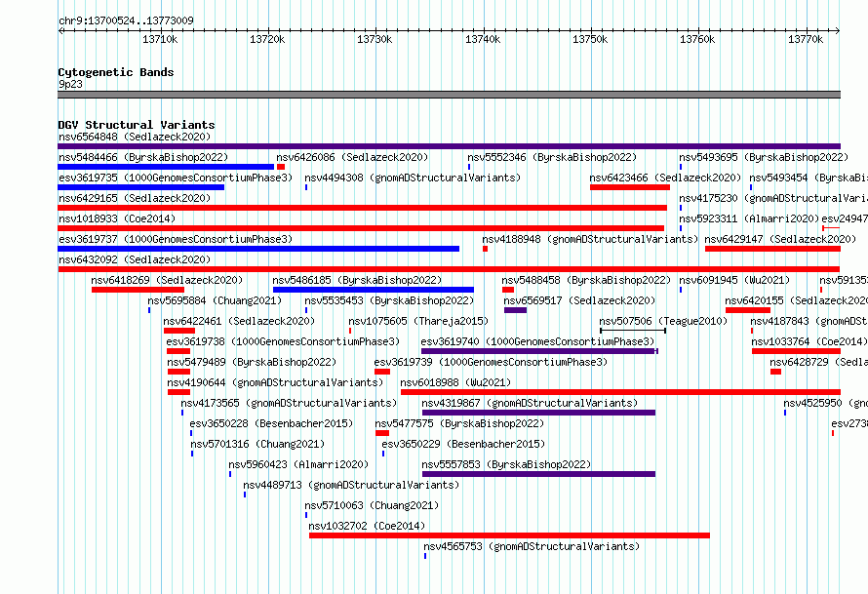The image size is (868, 594).
Task: Click the 9p23 cytogenetic band bar
Action: (x=449, y=95)
